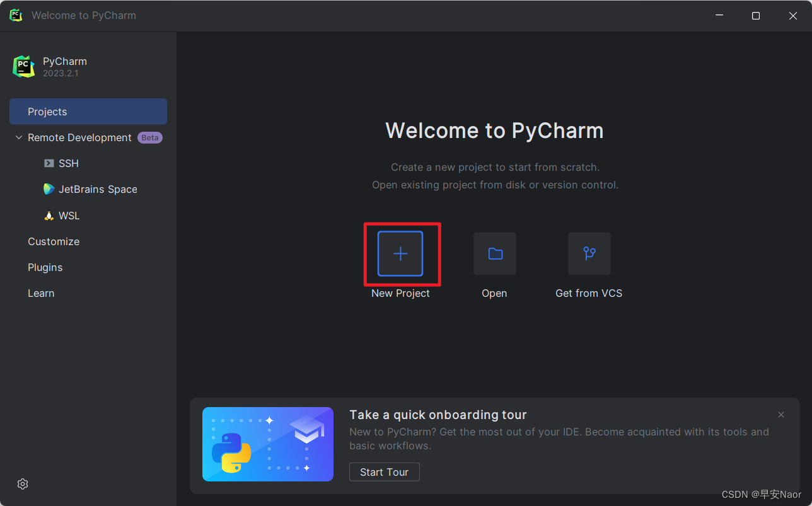Click the WSL penguin icon
This screenshot has width=812, height=506.
click(49, 216)
